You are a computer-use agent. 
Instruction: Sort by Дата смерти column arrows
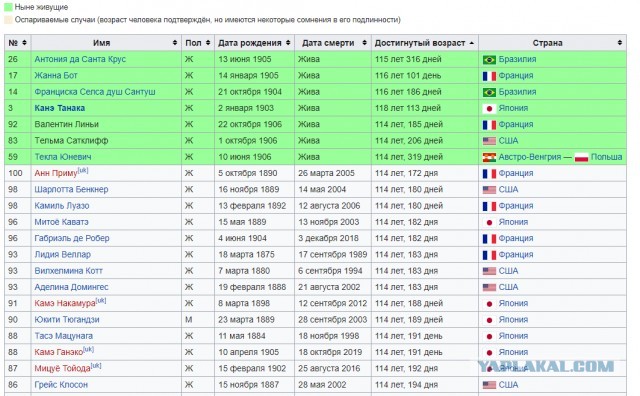[x=364, y=43]
